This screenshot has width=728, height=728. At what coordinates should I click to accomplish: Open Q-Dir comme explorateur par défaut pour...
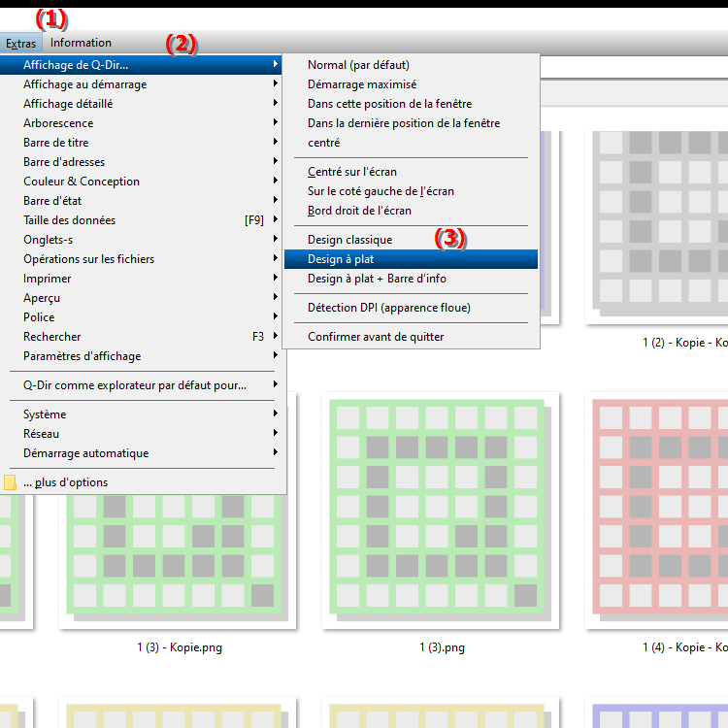coord(141,385)
